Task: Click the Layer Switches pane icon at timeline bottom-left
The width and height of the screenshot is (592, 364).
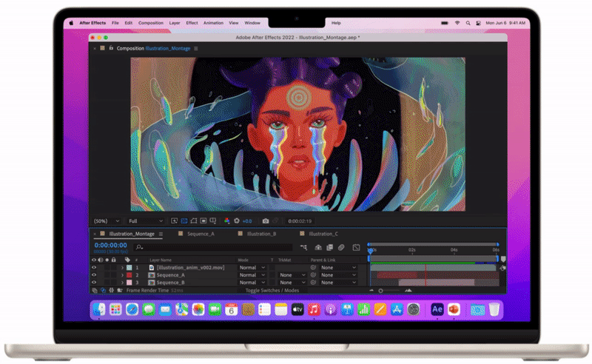Action: pyautogui.click(x=95, y=290)
